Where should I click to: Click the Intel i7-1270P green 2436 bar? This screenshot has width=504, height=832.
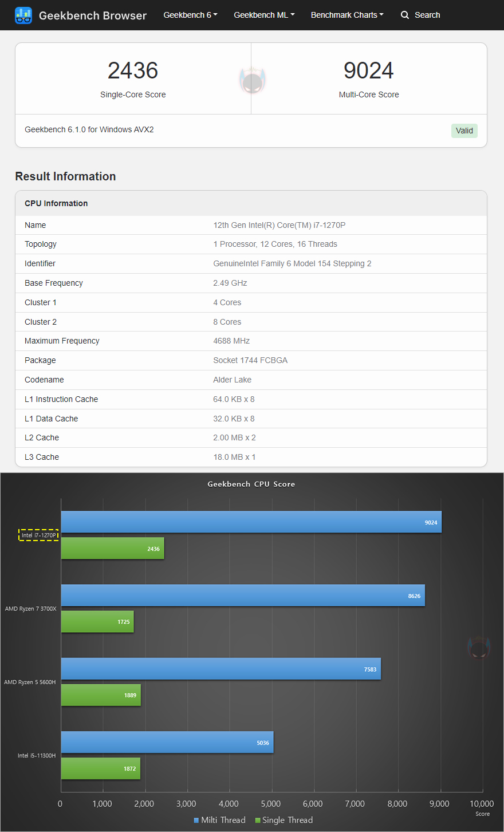click(113, 549)
